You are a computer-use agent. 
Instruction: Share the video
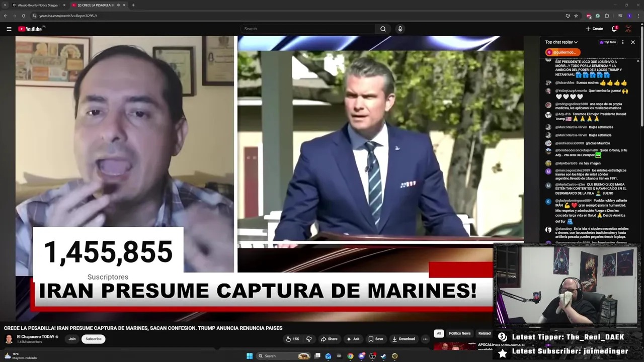[329, 339]
